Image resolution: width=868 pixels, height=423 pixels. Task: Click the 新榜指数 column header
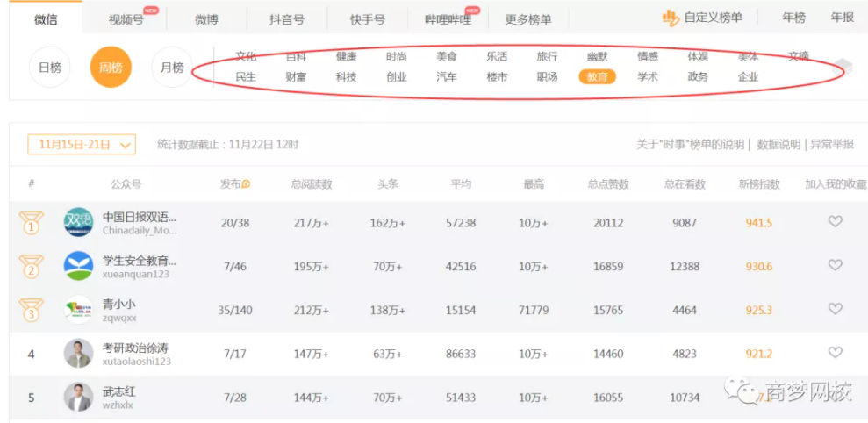coord(759,184)
